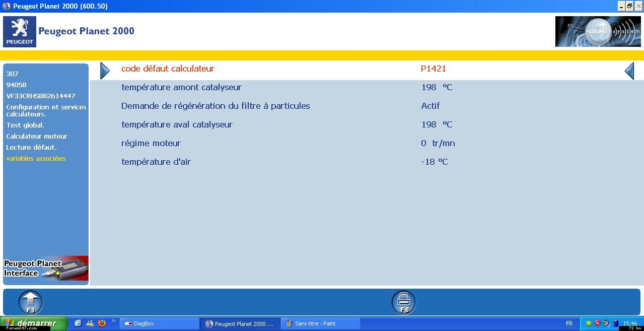Click the title bar application icon
Screen dimensions: 644x331
tap(7, 6)
